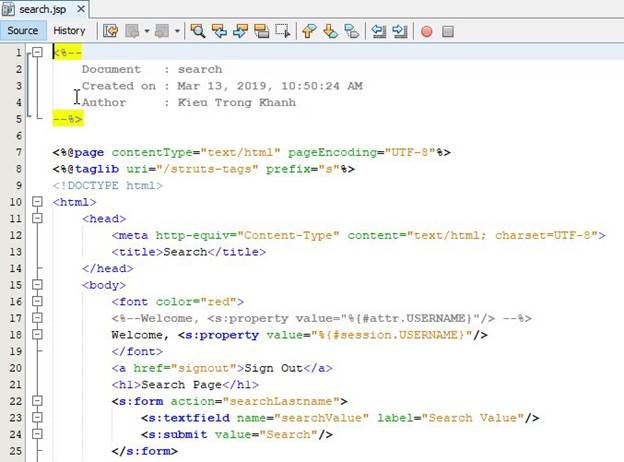Click Previous Bookmark icon
This screenshot has height=462, width=624.
tap(309, 31)
